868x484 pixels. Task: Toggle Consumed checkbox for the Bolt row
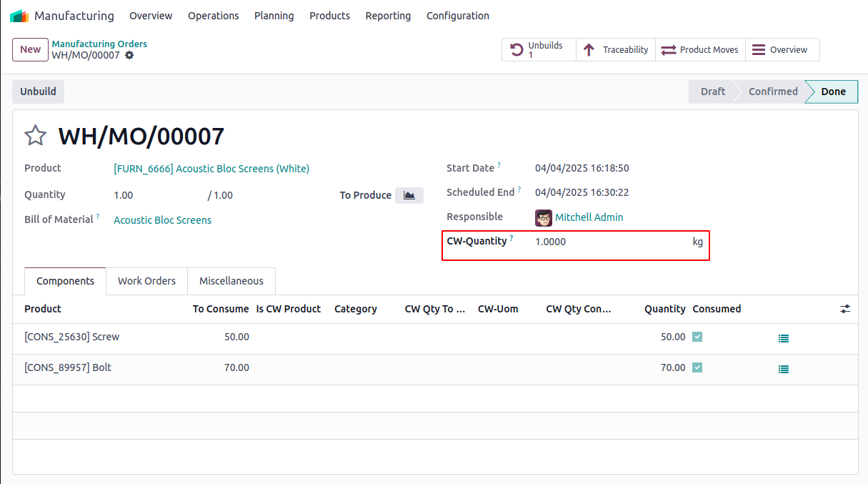coord(697,367)
